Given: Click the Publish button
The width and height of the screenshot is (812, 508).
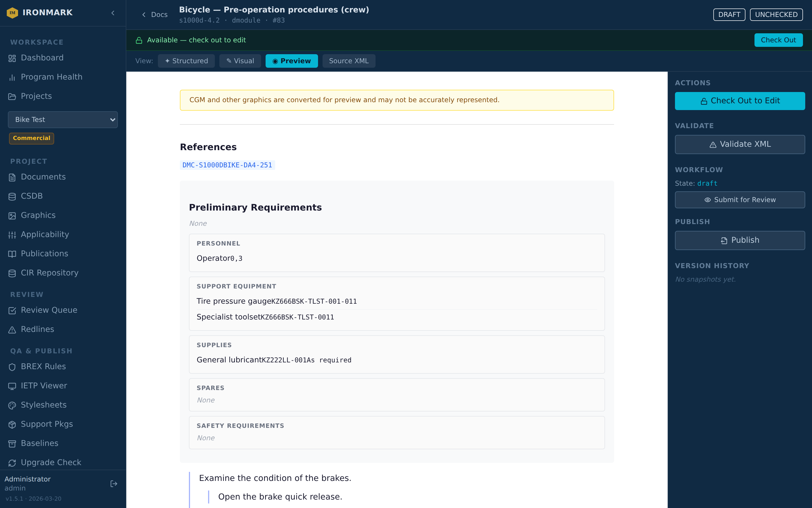Looking at the screenshot, I should coord(740,240).
